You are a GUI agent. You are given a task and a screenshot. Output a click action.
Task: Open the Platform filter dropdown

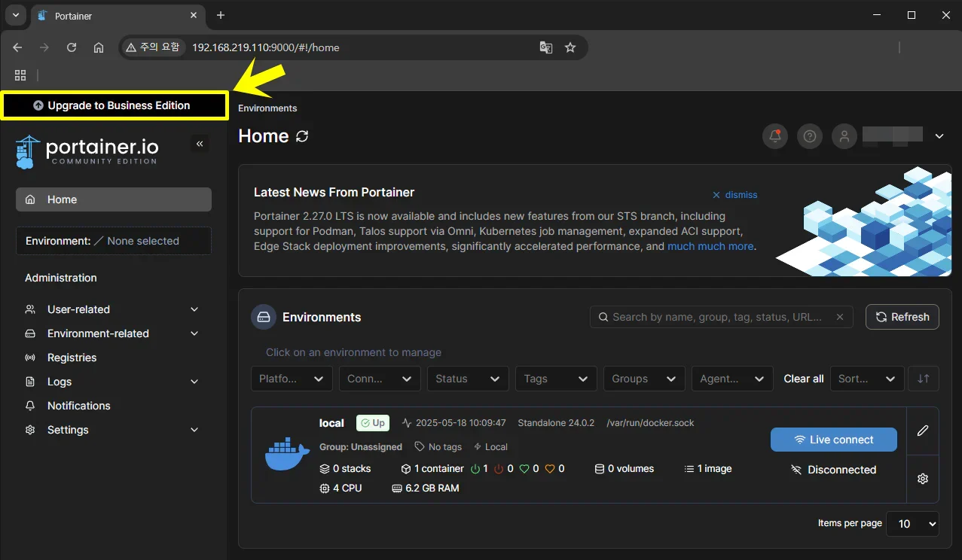(292, 379)
